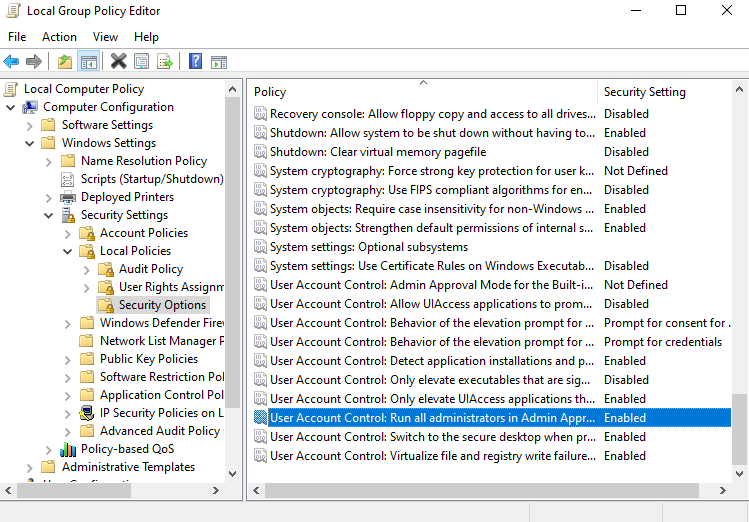This screenshot has width=749, height=522.
Task: Open the Help menu
Action: click(x=146, y=37)
